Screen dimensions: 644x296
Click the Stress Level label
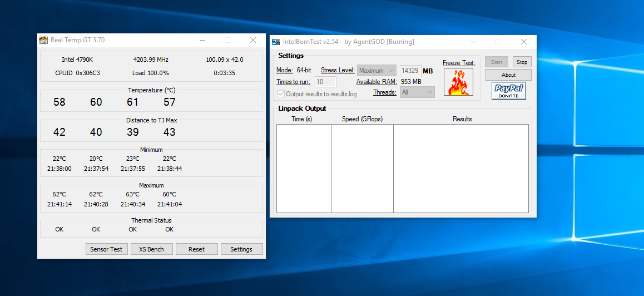coord(338,70)
